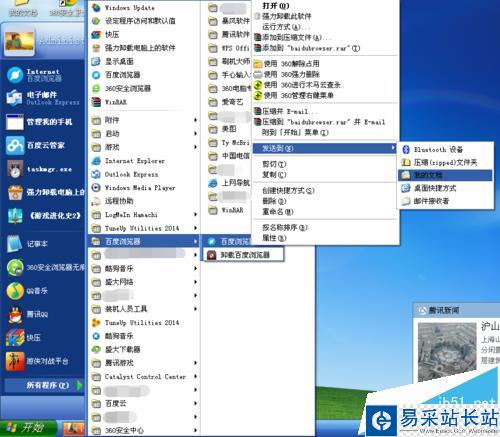Open 《游戏进化史2》 shortcut icon
The width and height of the screenshot is (500, 437).
pos(15,216)
